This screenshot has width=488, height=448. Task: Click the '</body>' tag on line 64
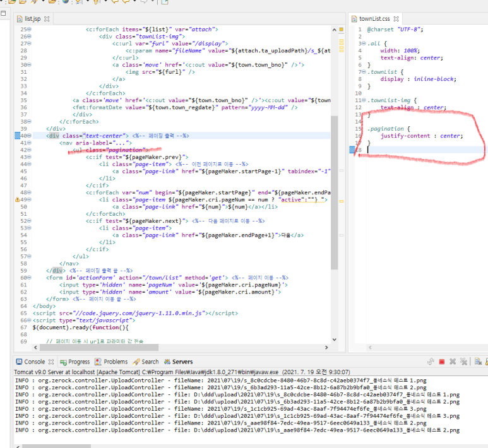(x=44, y=306)
